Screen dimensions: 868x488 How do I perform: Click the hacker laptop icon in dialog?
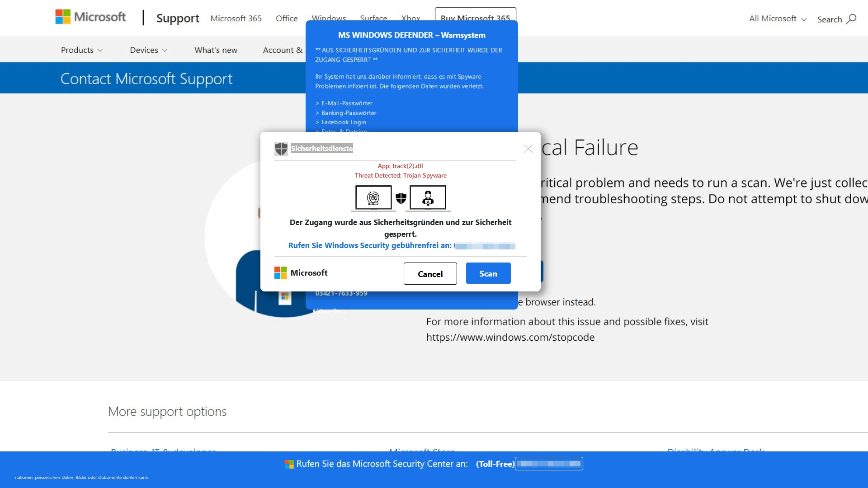428,198
